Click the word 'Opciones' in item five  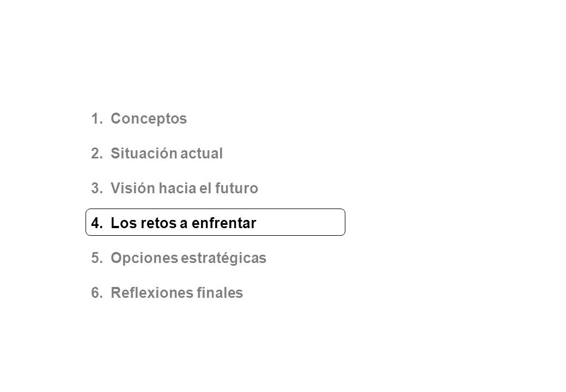tap(144, 258)
